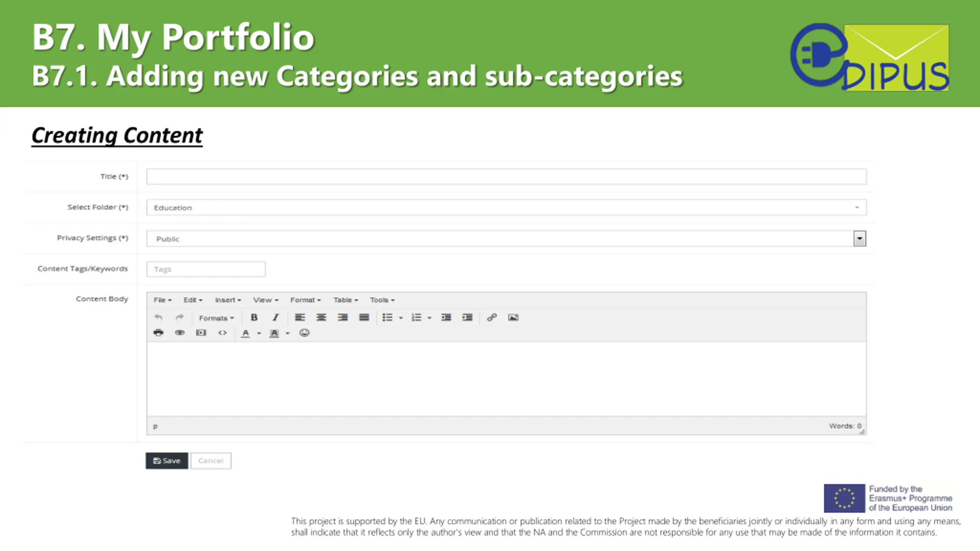Open the Table menu
This screenshot has height=551, width=980.
(346, 300)
